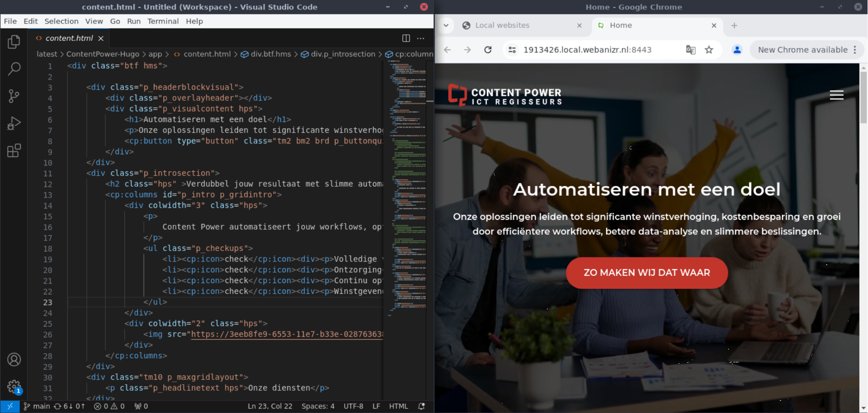Open the Run and Debug view
The width and height of the screenshot is (868, 413).
[x=14, y=123]
